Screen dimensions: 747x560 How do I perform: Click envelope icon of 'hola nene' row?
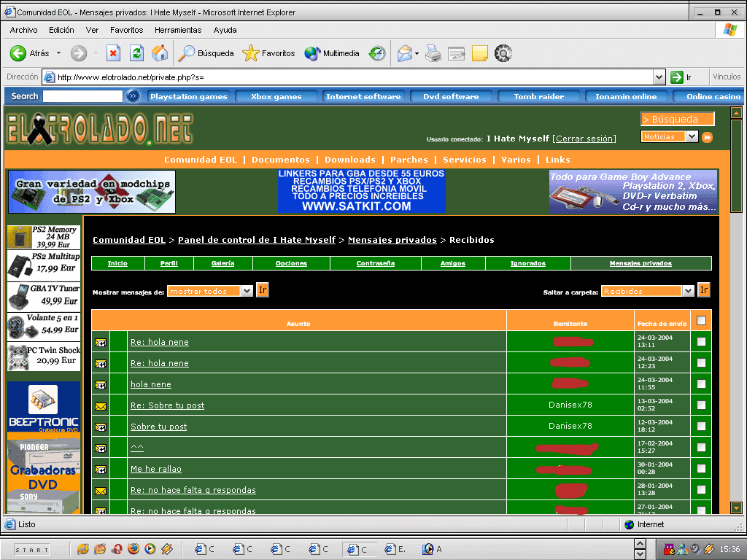click(101, 385)
